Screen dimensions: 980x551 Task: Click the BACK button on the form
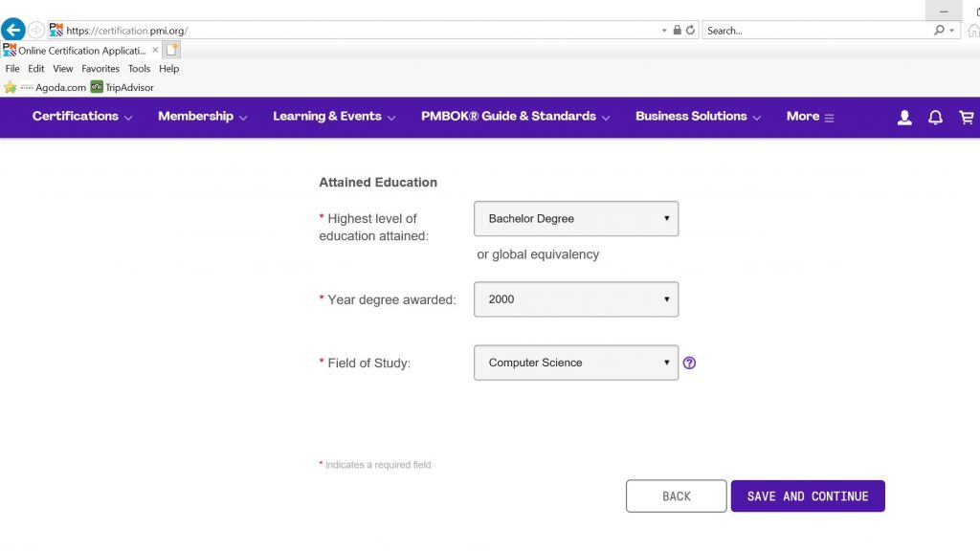676,496
